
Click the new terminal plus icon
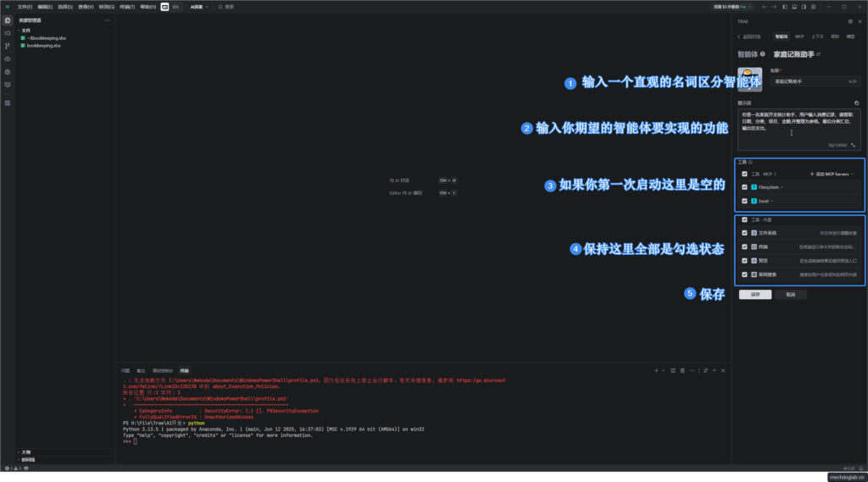655,370
